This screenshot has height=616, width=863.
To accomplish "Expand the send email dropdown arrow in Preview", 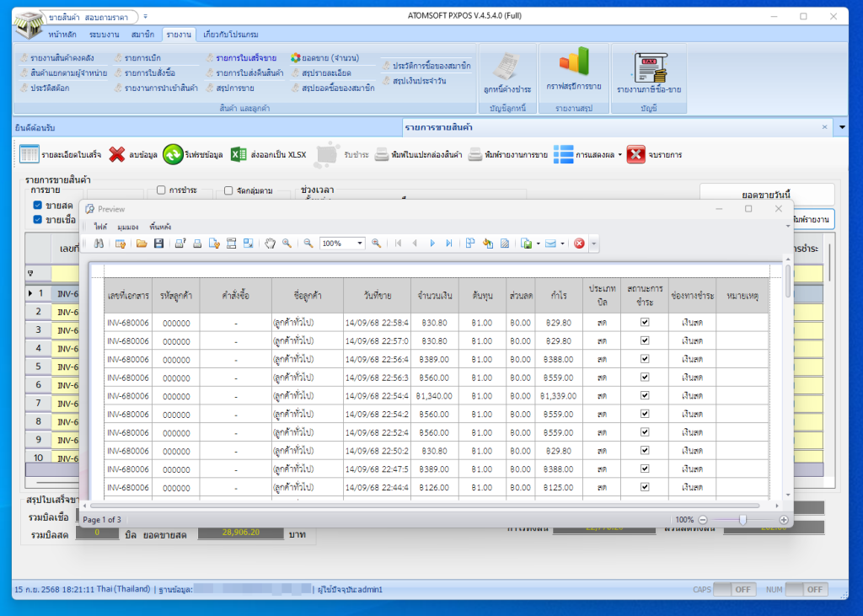I will 562,244.
